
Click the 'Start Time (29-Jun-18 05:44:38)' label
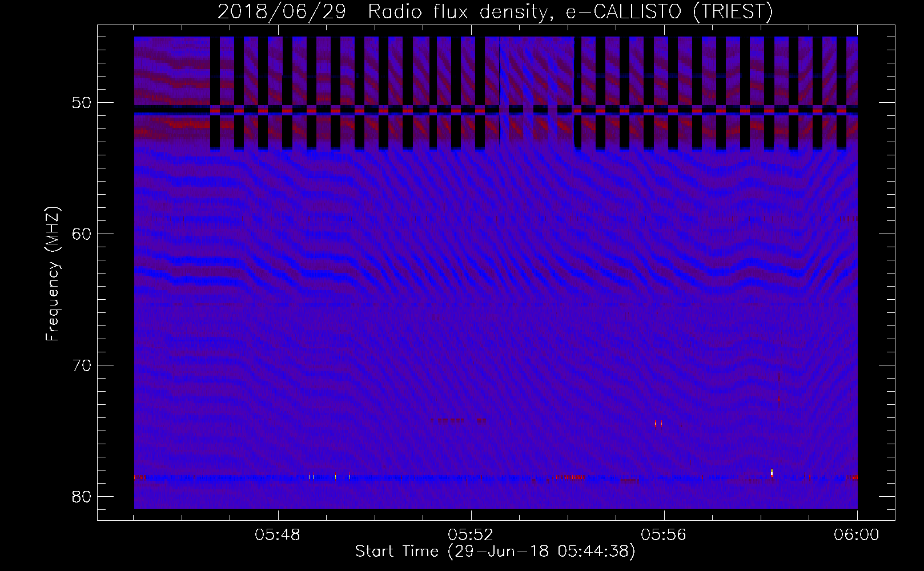click(x=495, y=552)
